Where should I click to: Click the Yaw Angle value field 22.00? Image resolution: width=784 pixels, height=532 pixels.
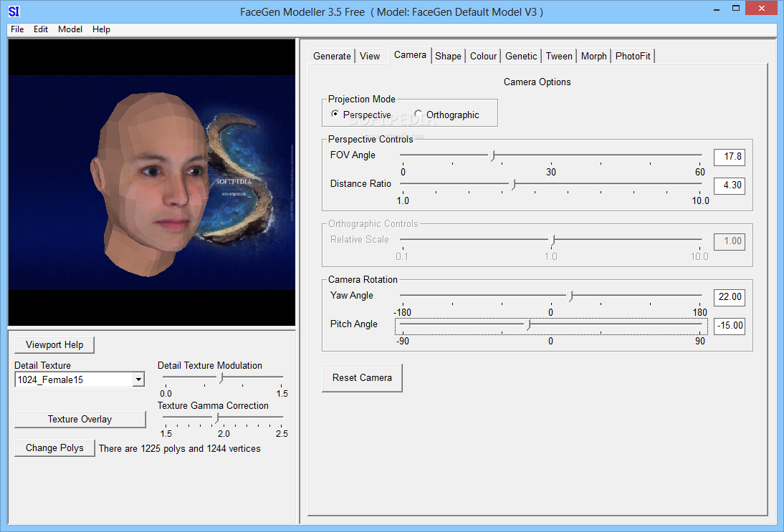pos(730,297)
